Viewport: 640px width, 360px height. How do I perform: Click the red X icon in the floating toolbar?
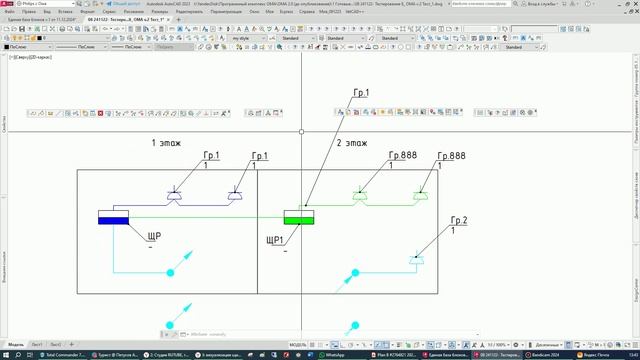pyautogui.click(x=100, y=113)
